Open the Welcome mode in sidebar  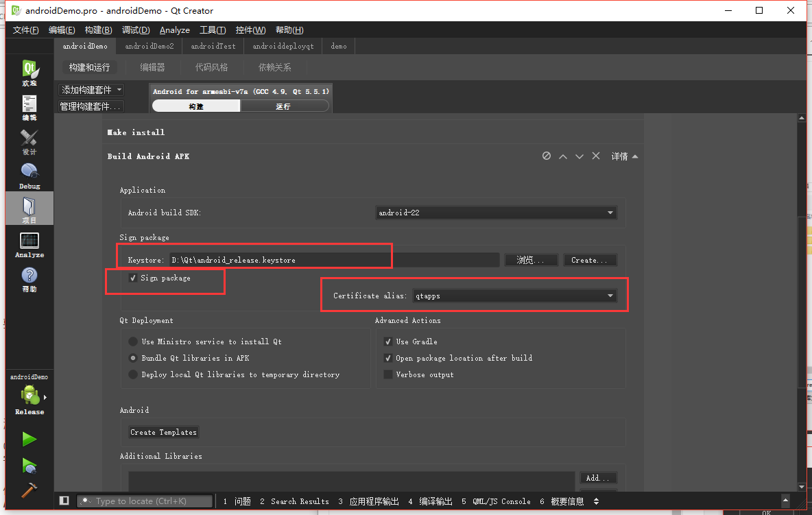point(29,73)
